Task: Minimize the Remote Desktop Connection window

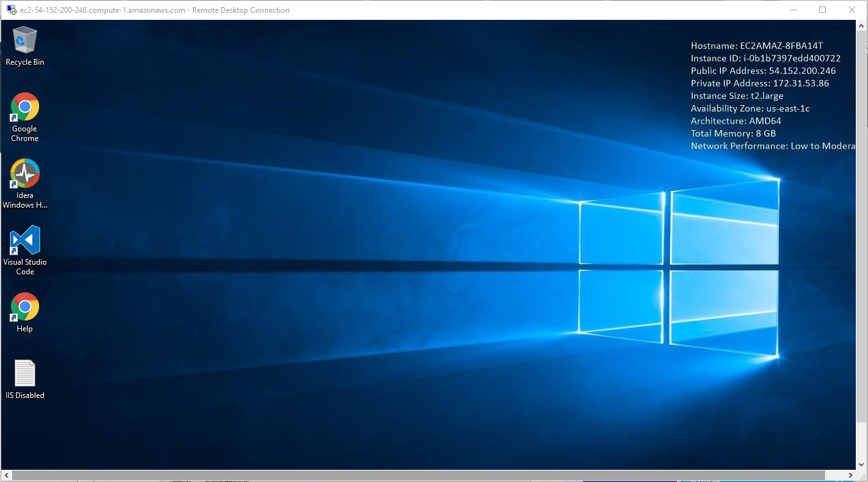Action: click(793, 10)
